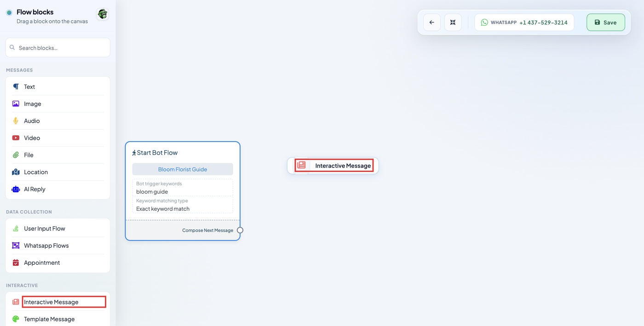This screenshot has width=644, height=326.
Task: Focus the Search blocks field
Action: pos(58,48)
